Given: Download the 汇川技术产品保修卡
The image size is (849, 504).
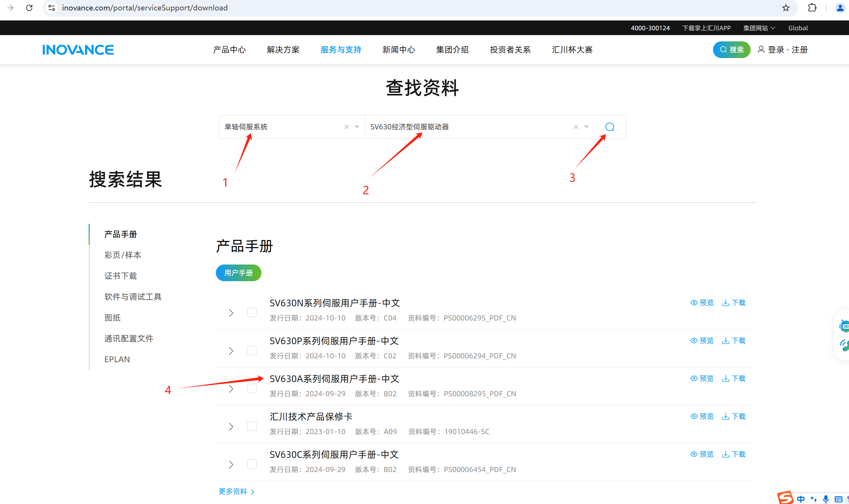Looking at the screenshot, I should (734, 416).
